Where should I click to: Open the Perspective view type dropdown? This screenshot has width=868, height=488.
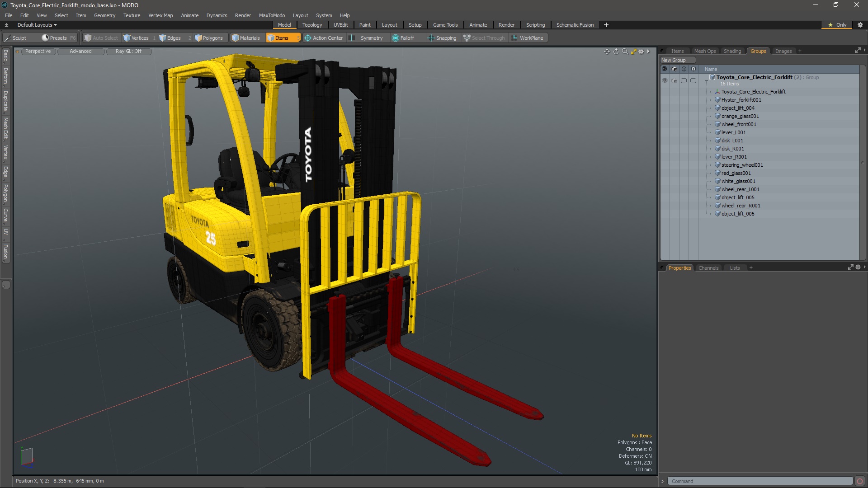click(x=38, y=51)
